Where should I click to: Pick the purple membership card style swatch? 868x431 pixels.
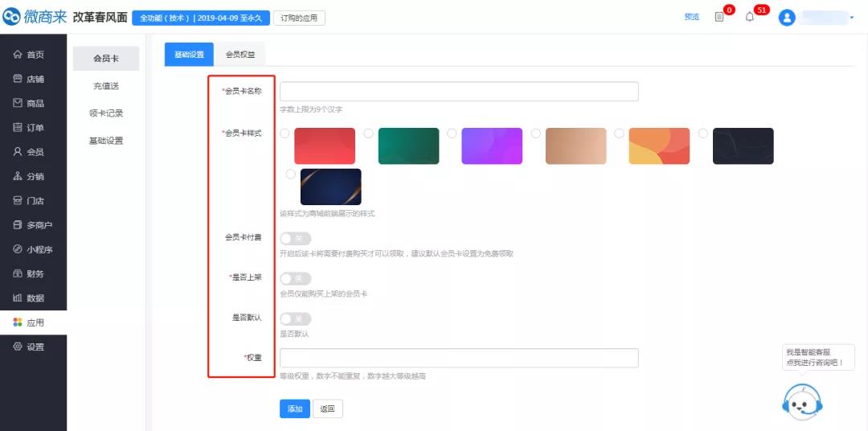492,146
